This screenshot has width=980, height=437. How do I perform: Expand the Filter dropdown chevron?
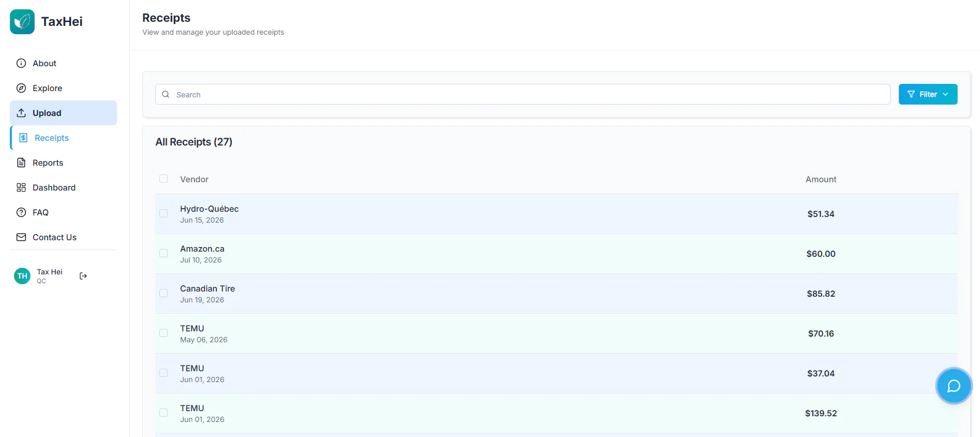tap(945, 94)
